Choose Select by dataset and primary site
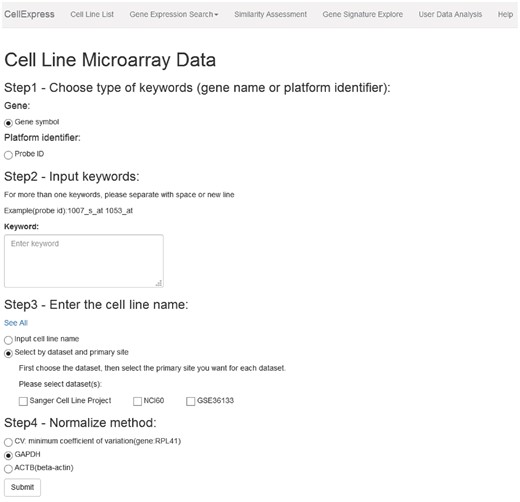 pos(8,353)
